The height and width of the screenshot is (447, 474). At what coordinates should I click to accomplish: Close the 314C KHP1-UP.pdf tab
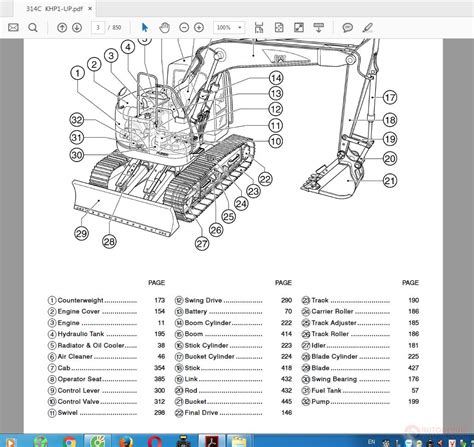click(x=90, y=9)
